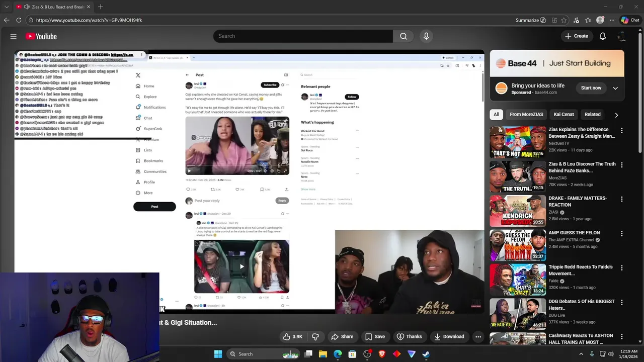Screen dimensions: 644x362
Task: Select the All filter chip
Action: click(496, 114)
